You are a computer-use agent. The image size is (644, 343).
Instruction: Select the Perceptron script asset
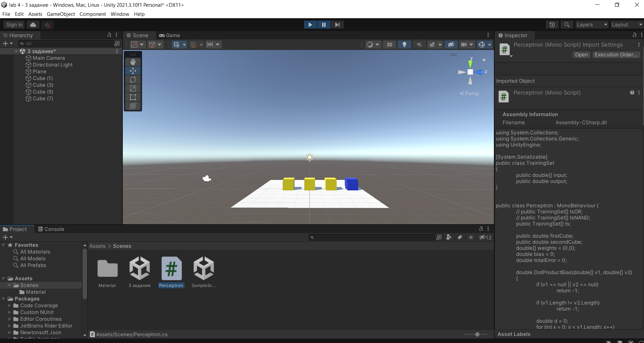(171, 272)
